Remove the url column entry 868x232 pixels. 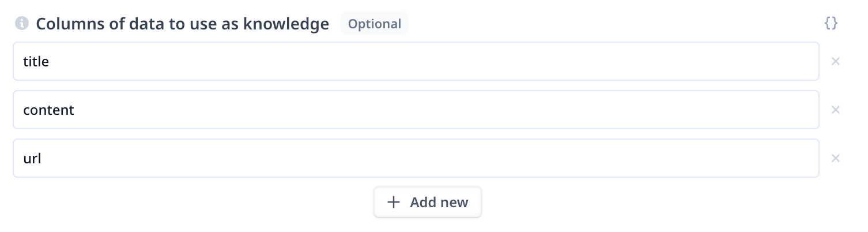click(835, 158)
